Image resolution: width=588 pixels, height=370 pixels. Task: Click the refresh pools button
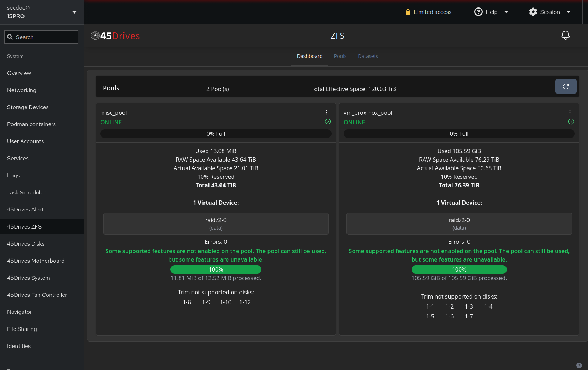click(x=566, y=86)
